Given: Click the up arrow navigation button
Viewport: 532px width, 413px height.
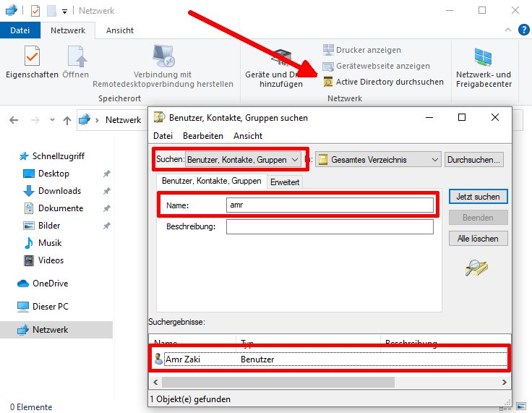Looking at the screenshot, I should tap(67, 120).
